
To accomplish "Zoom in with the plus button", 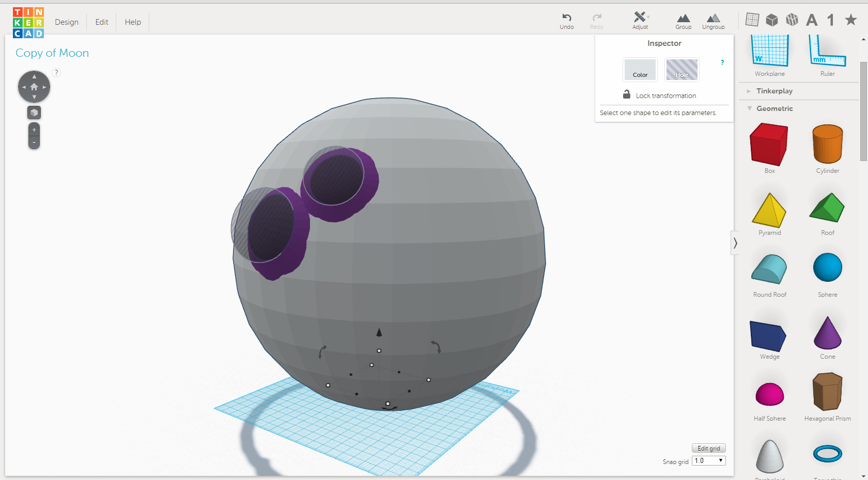I will [34, 130].
